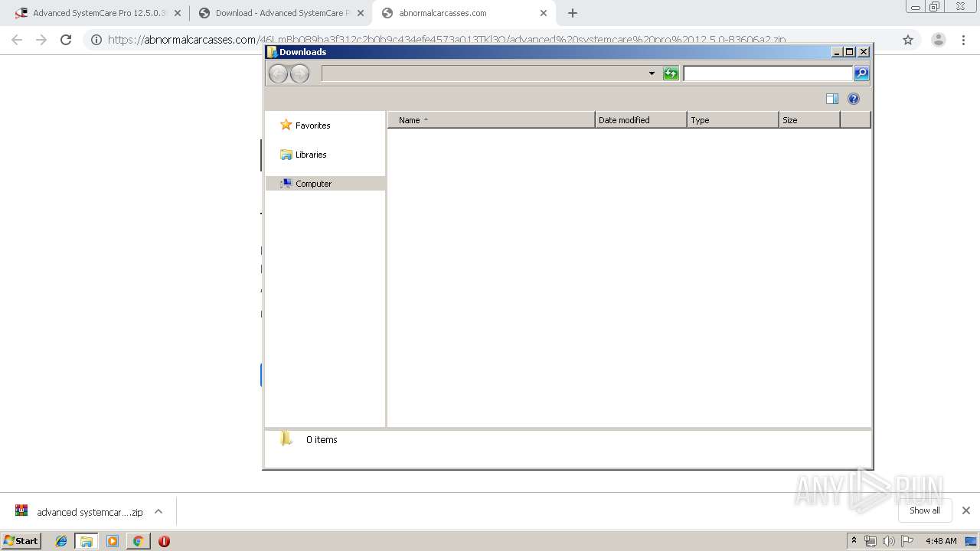This screenshot has height=551, width=980.
Task: Open the Chrome three-dot menu
Action: point(963,40)
